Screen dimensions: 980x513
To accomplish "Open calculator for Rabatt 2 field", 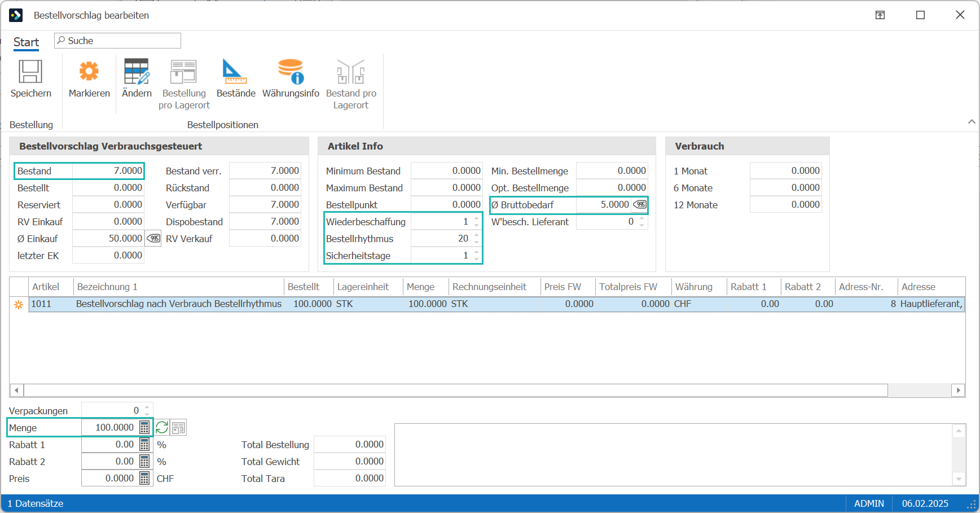I will click(x=144, y=462).
